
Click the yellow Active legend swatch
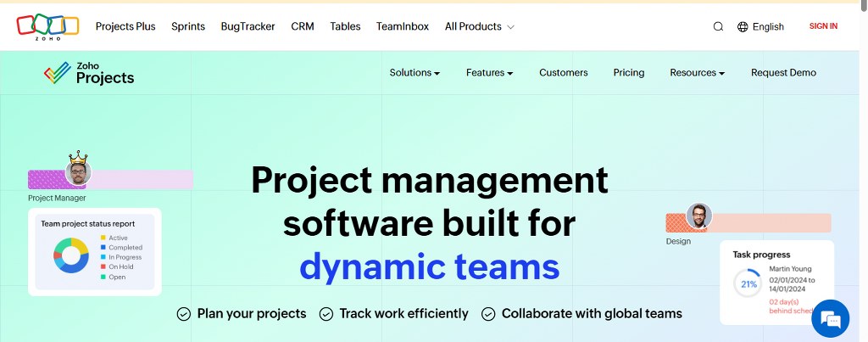click(x=103, y=238)
